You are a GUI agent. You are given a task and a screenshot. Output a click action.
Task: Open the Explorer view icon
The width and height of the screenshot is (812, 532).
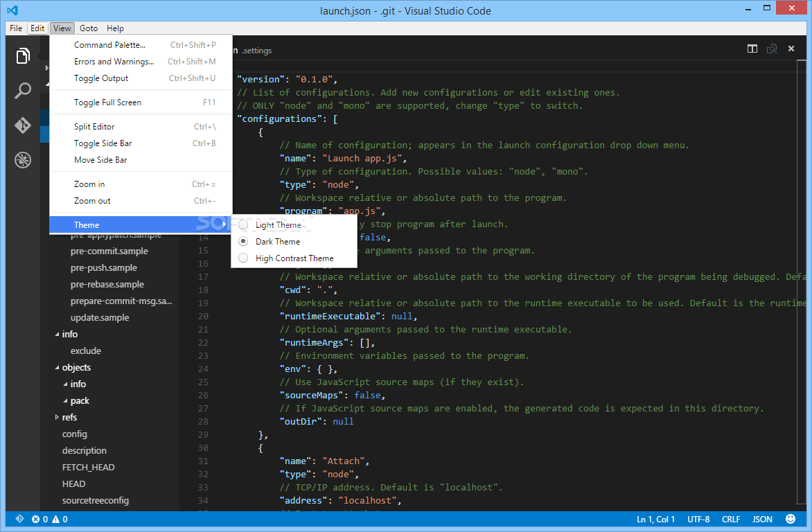[23, 55]
